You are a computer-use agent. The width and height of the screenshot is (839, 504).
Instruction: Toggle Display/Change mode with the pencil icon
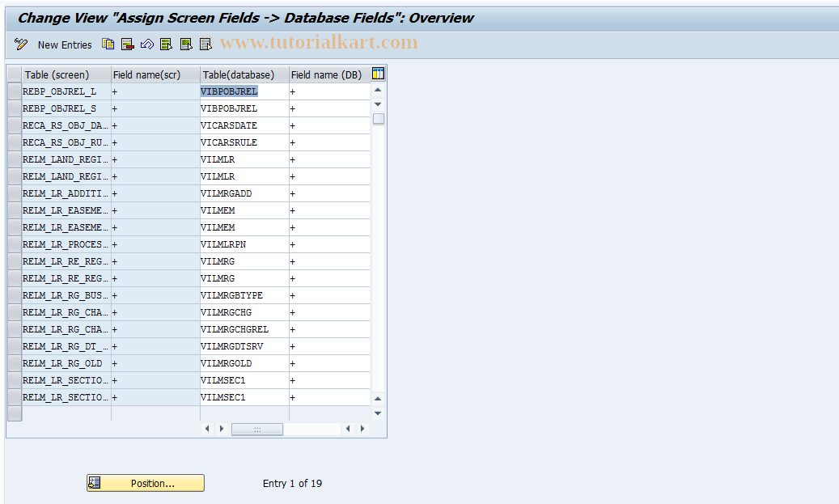tap(20, 44)
